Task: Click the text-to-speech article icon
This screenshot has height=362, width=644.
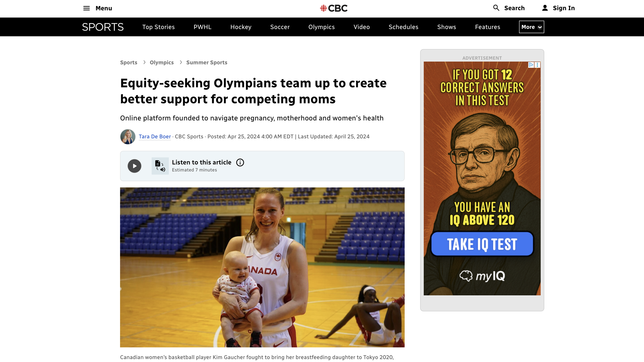Action: [160, 166]
